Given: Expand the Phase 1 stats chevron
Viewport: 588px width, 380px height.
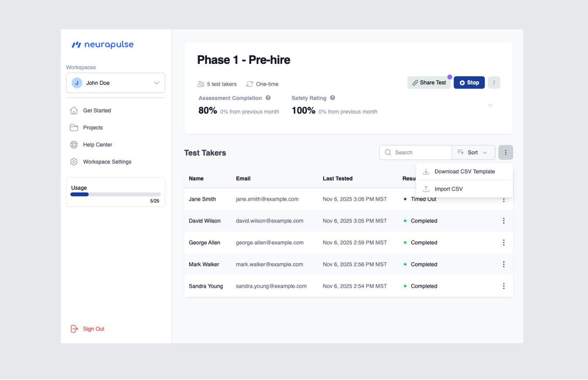Looking at the screenshot, I should 490,105.
